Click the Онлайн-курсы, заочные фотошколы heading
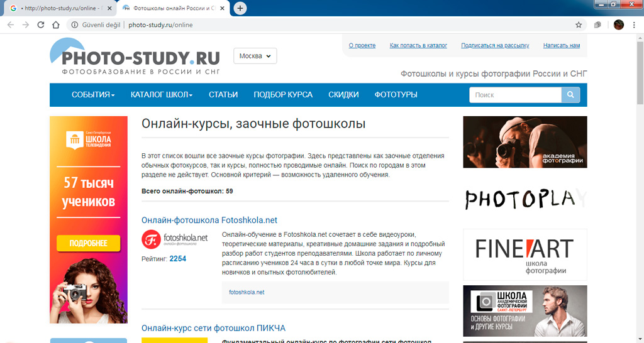 (x=253, y=124)
